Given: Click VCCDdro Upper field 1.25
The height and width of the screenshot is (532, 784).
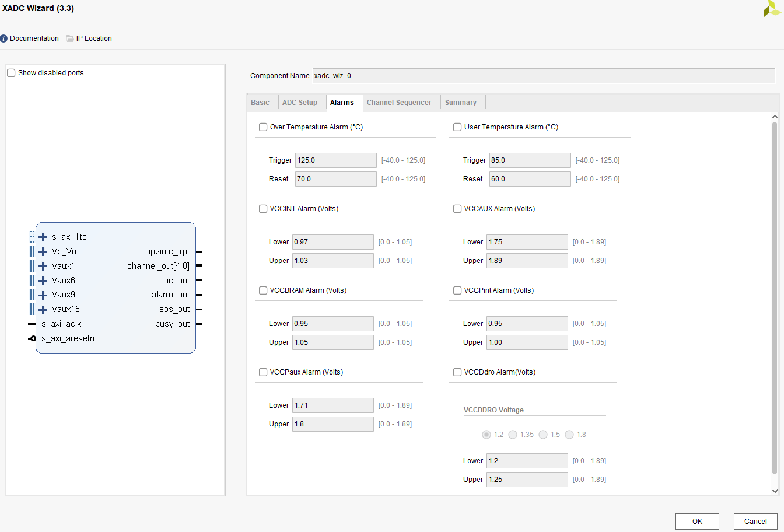Looking at the screenshot, I should coord(527,480).
